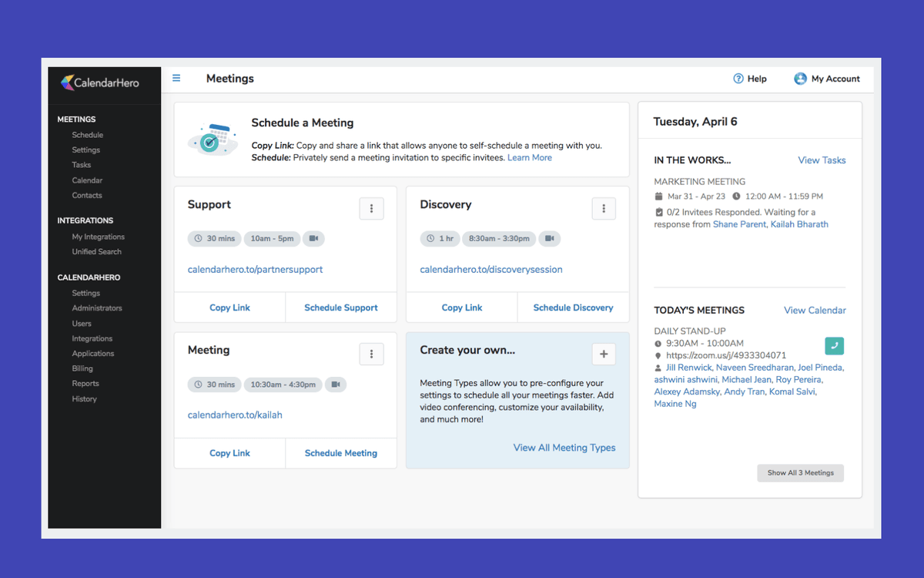Click attendee Naveen Sreedharan
The height and width of the screenshot is (578, 924).
755,368
